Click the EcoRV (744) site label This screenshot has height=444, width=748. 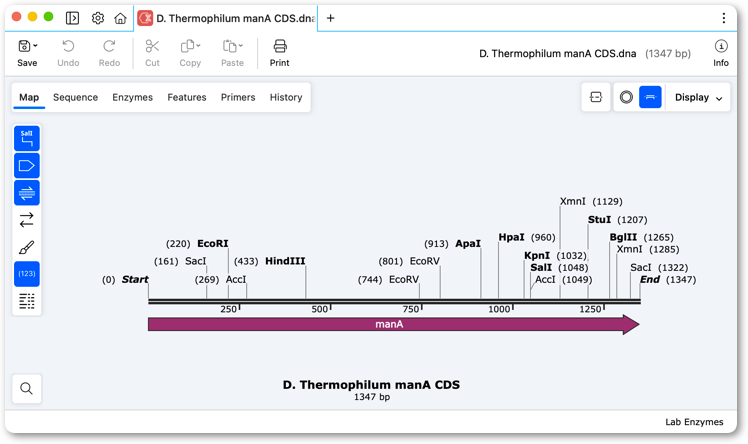388,279
